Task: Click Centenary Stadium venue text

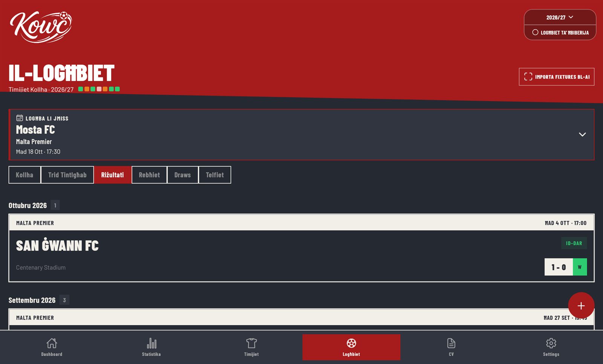Action: coord(41,268)
